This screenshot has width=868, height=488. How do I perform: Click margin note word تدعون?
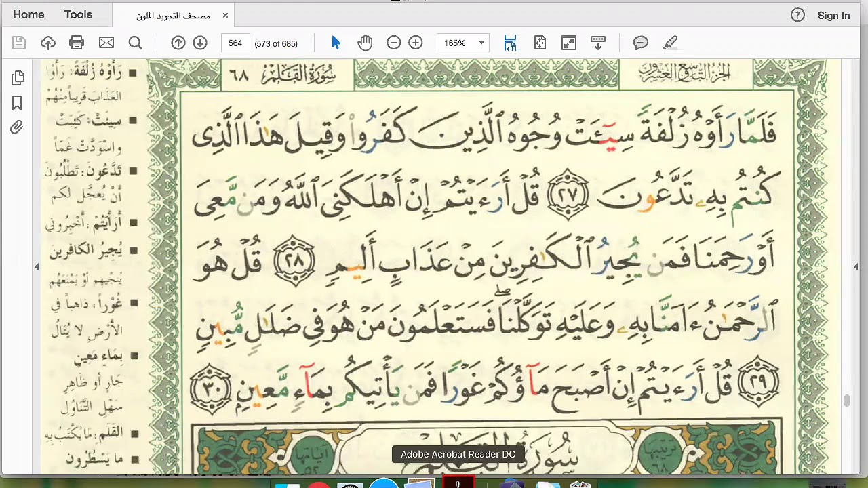click(x=106, y=171)
